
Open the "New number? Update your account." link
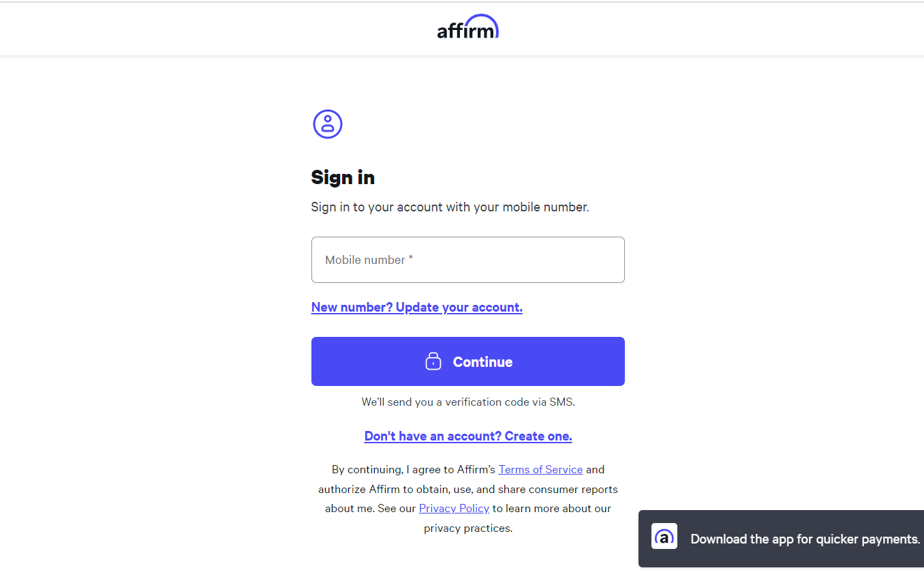click(416, 308)
